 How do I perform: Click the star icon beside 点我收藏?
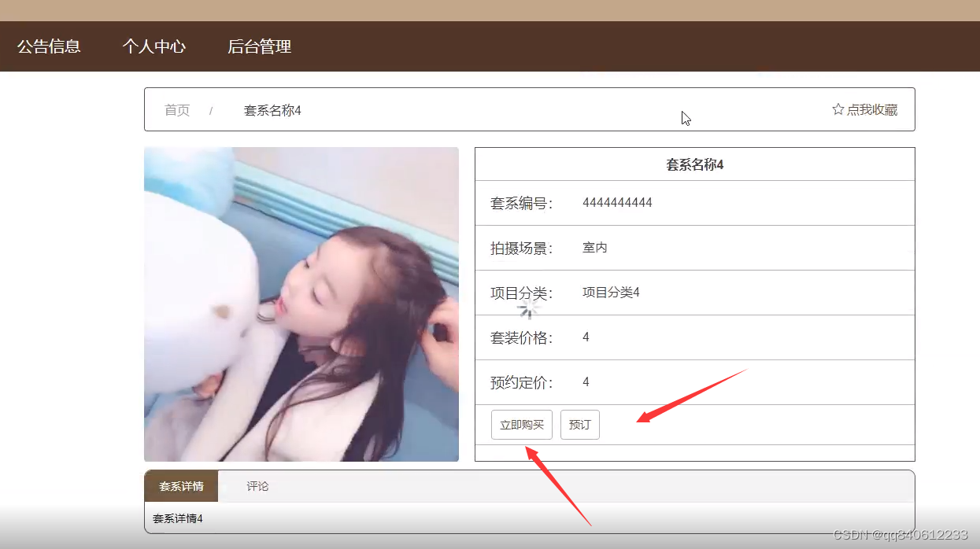pyautogui.click(x=838, y=109)
